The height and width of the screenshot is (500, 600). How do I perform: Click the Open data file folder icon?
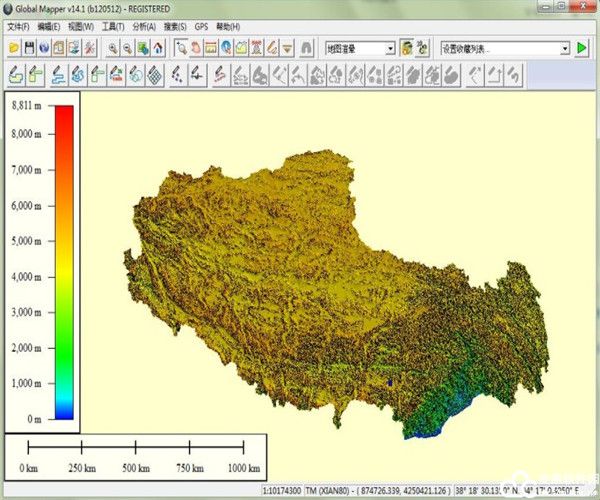[x=13, y=48]
